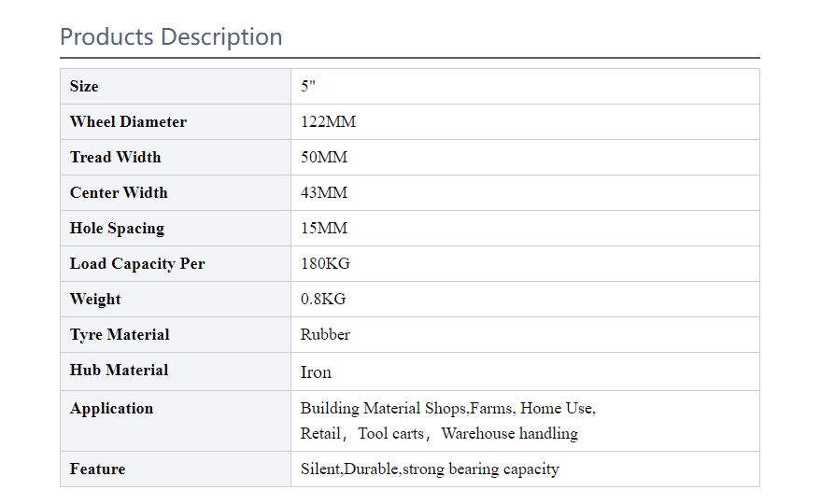
Task: Click the Rubber tyre material value
Action: click(x=325, y=334)
